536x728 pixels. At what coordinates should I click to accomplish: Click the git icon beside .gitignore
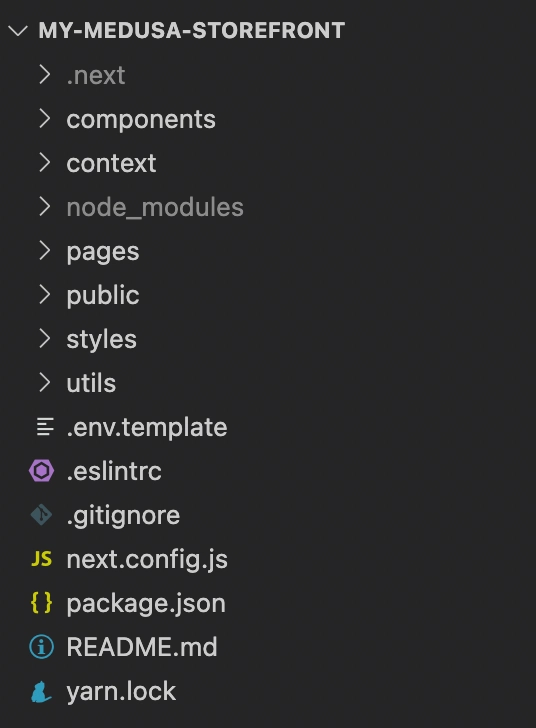(x=41, y=515)
